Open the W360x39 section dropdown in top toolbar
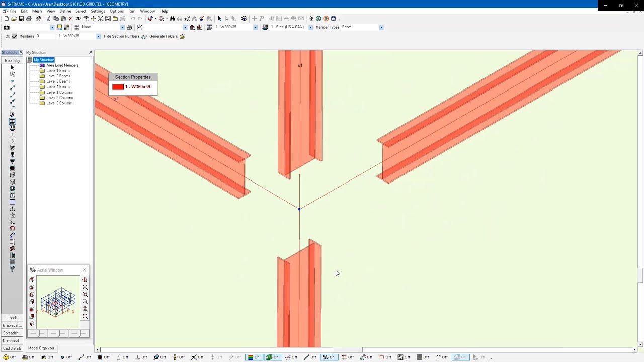This screenshot has height=362, width=644. point(255,27)
